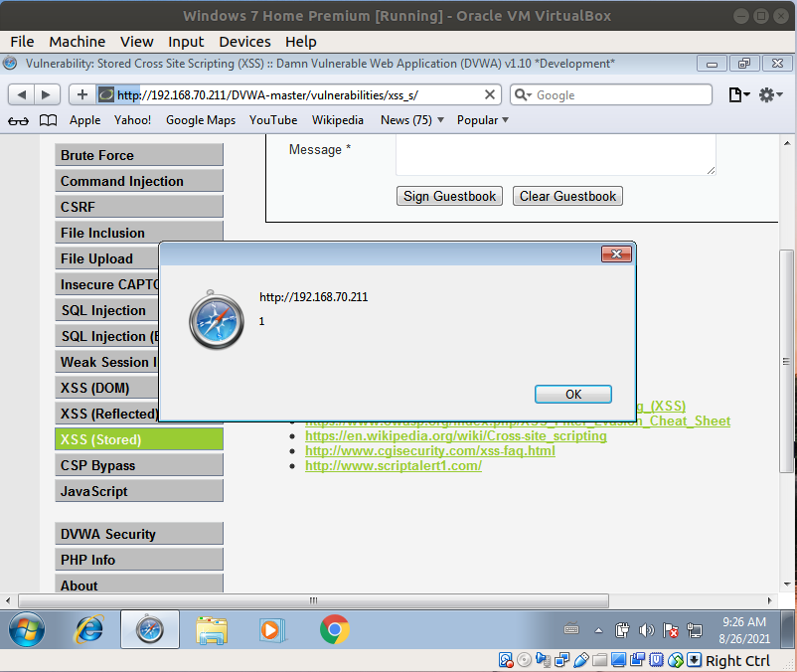Go forward using the Safari forward arrow
The width and height of the screenshot is (797, 672).
[x=47, y=94]
